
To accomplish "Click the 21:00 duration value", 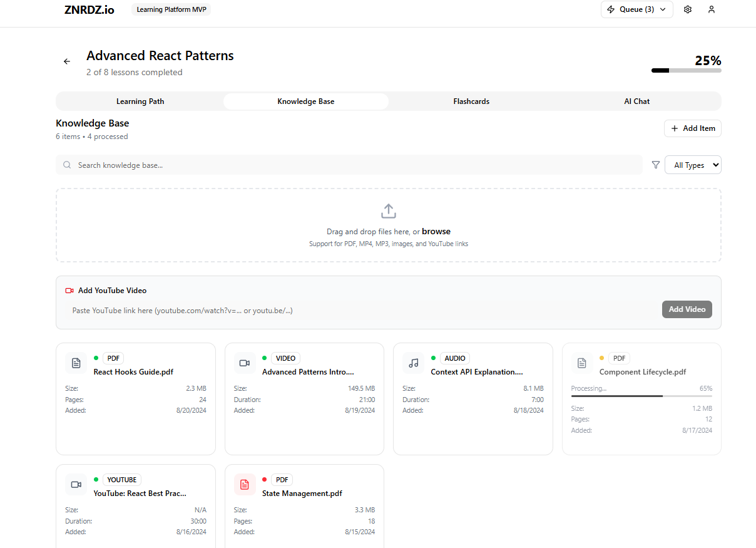I will point(367,400).
